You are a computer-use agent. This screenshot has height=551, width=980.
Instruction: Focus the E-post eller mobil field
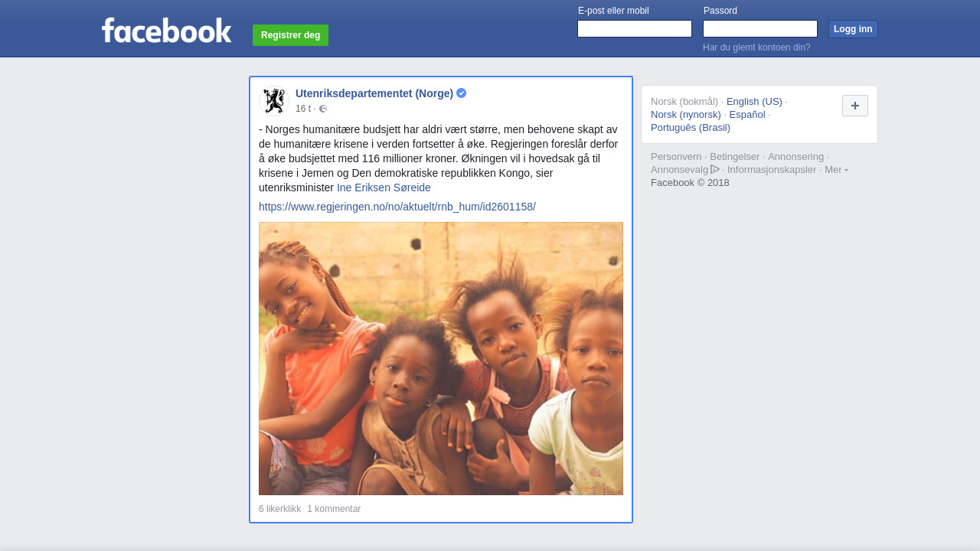click(635, 29)
